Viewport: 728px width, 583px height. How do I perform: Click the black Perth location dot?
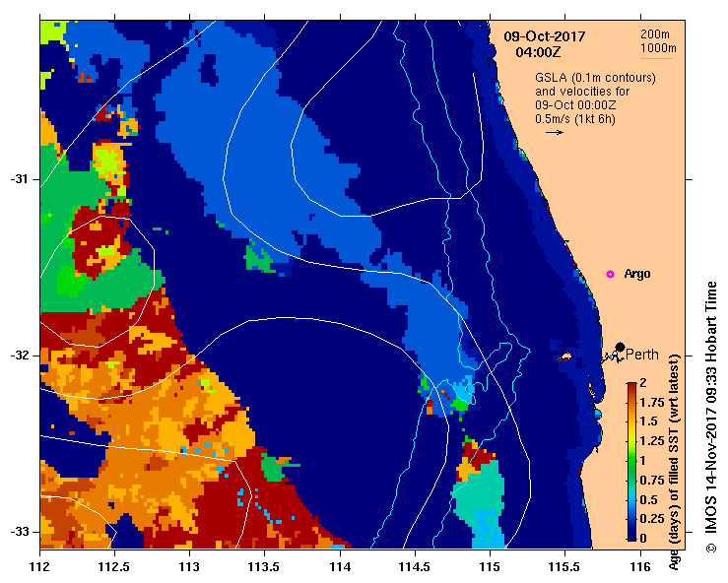click(620, 348)
